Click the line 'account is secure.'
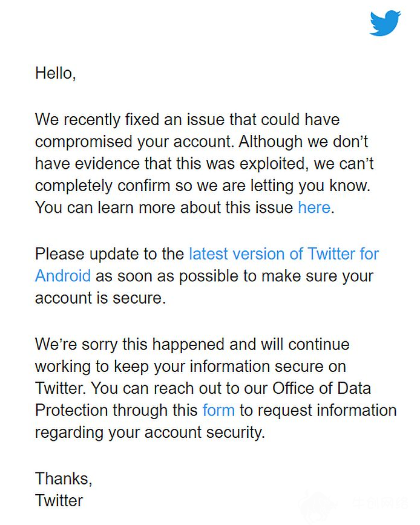 pyautogui.click(x=100, y=298)
